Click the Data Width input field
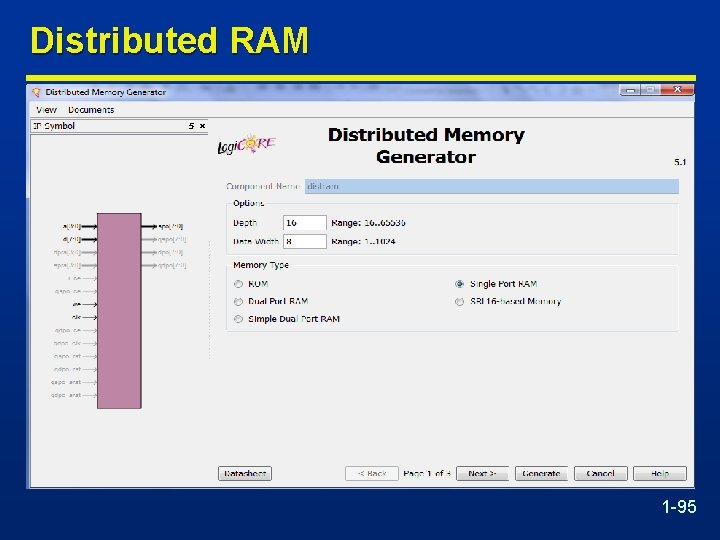 (305, 242)
